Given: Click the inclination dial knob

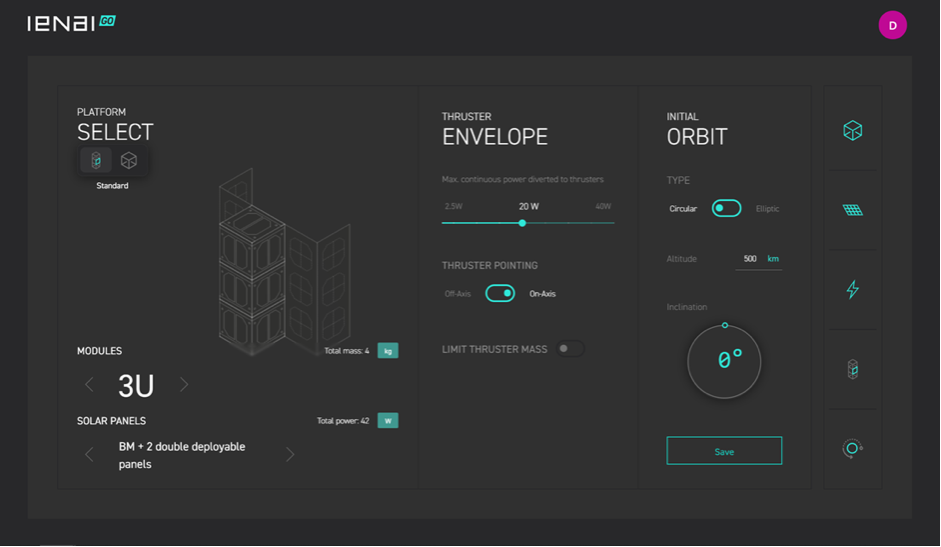Looking at the screenshot, I should point(725,325).
